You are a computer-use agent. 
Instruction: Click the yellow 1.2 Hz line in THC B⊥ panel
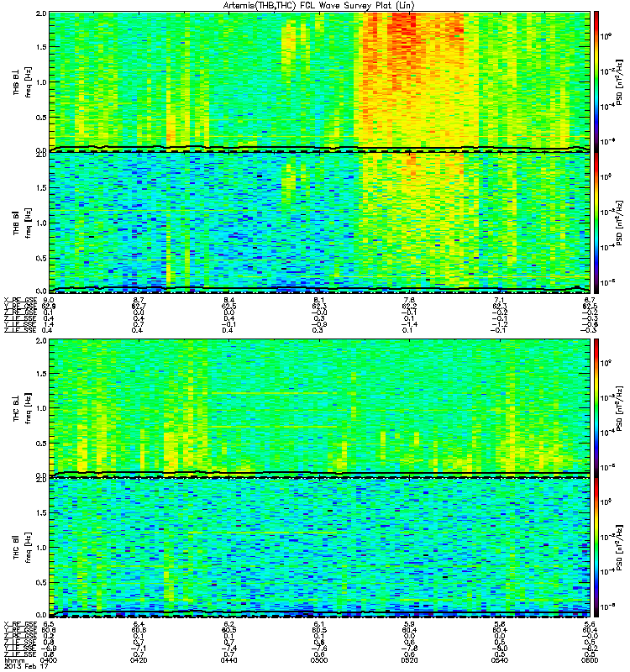coord(270,393)
